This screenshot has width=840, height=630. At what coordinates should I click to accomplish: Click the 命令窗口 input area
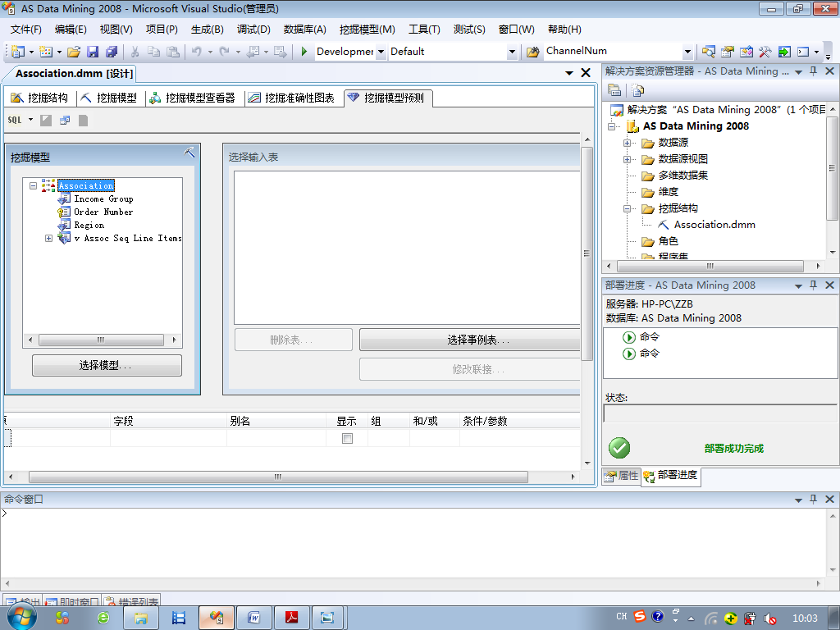point(413,542)
